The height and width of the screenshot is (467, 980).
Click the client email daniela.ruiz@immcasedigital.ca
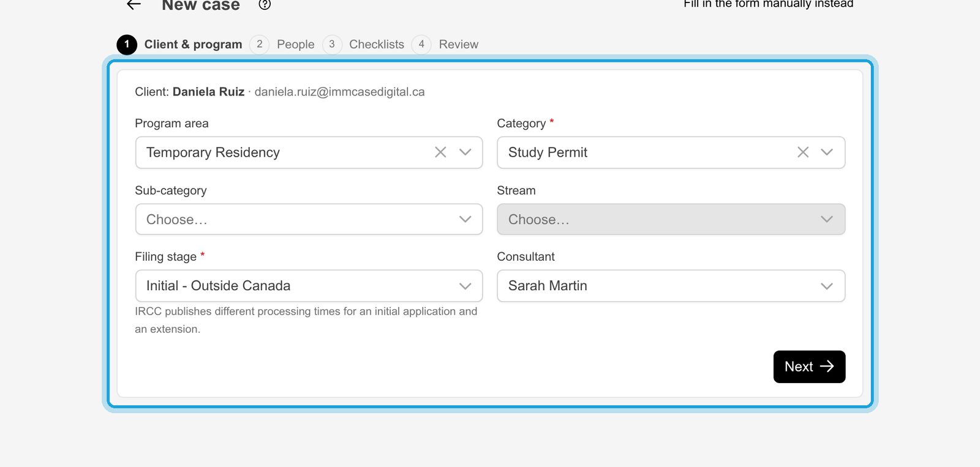[339, 92]
